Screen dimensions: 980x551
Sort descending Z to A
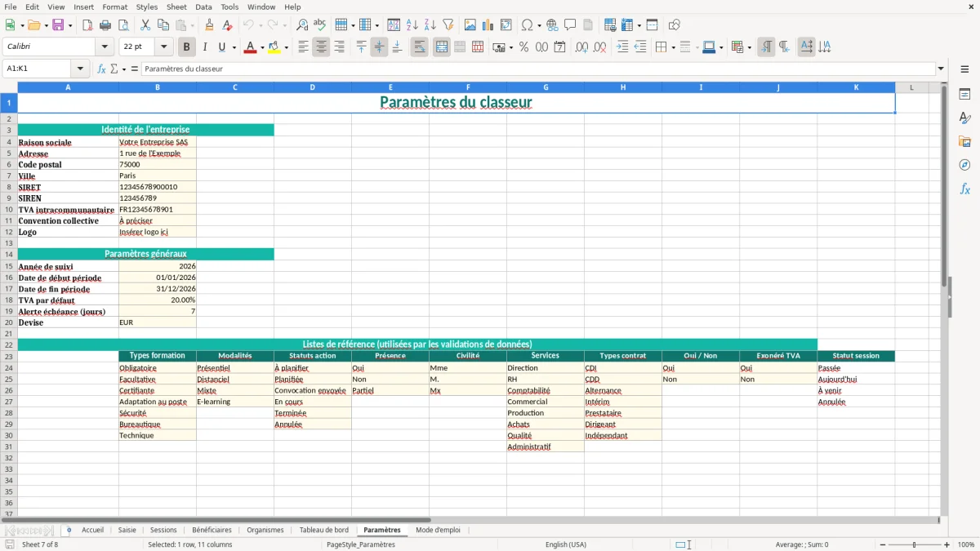point(430,25)
